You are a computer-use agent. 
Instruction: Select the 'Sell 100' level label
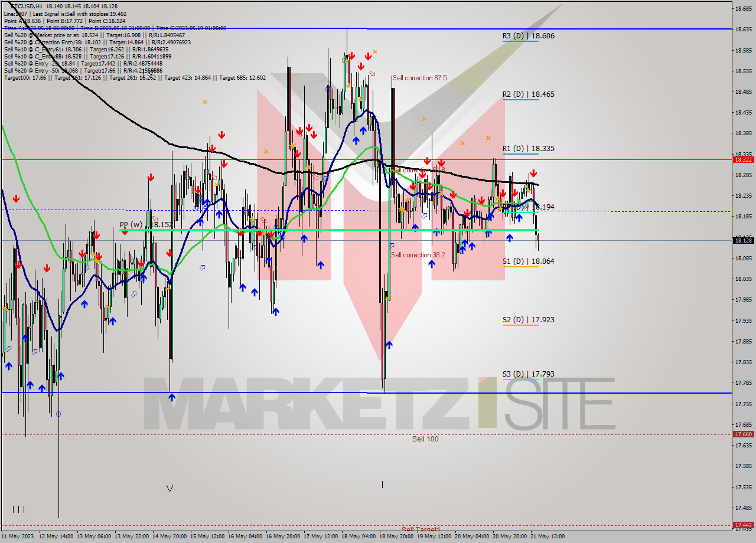[x=425, y=439]
